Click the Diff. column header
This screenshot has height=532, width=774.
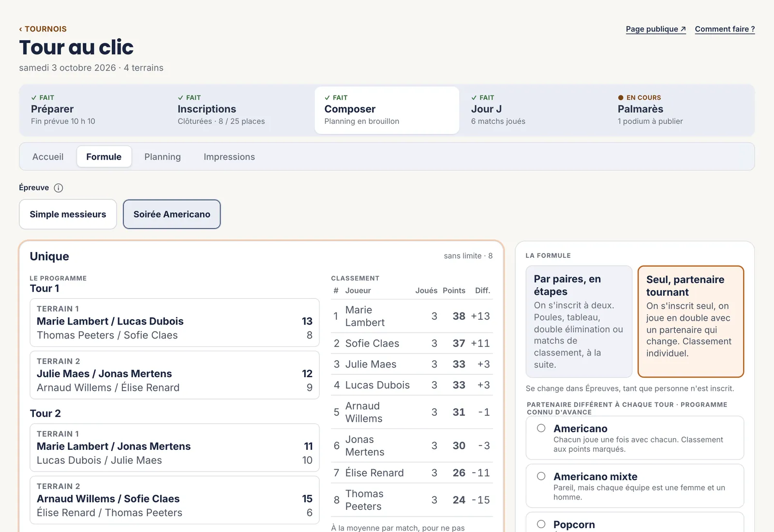click(482, 291)
